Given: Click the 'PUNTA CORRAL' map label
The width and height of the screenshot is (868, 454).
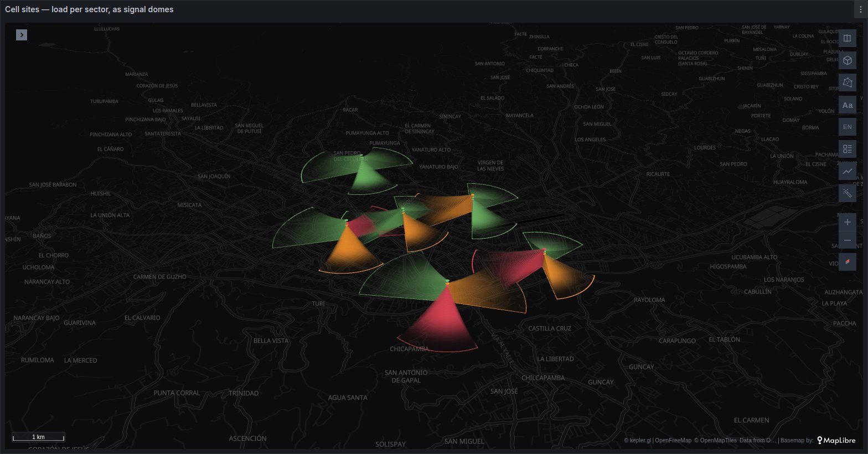Looking at the screenshot, I should pos(177,393).
